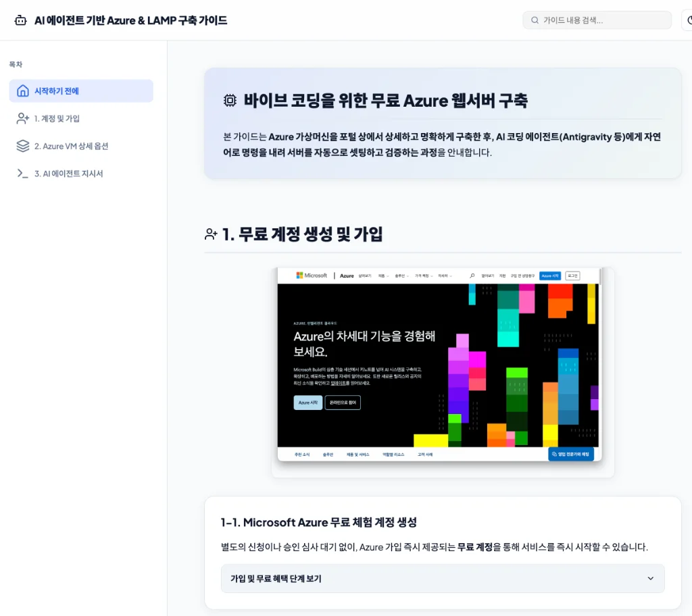
Task: Go to 2. Azure VM 상세 옵션
Action: click(x=81, y=146)
